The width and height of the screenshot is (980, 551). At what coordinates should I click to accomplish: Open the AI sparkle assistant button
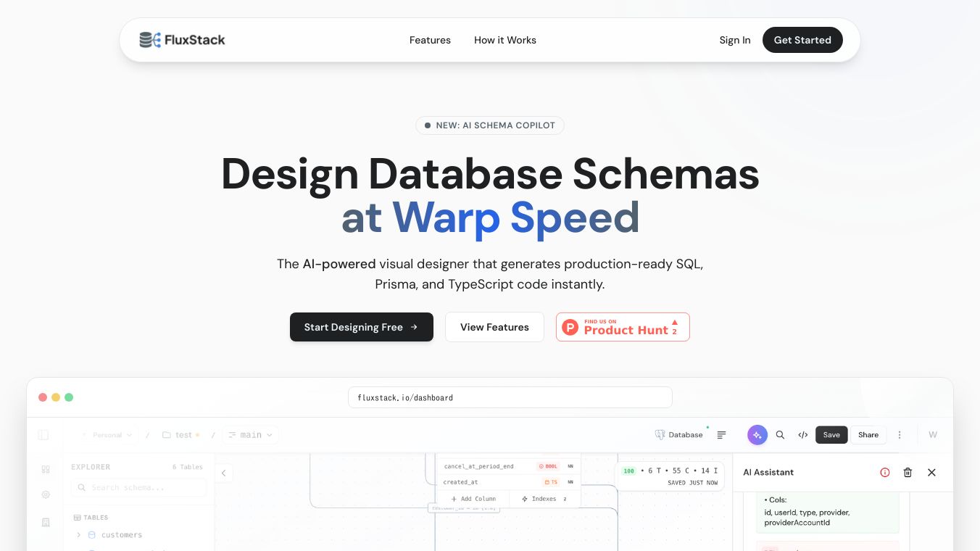(757, 435)
